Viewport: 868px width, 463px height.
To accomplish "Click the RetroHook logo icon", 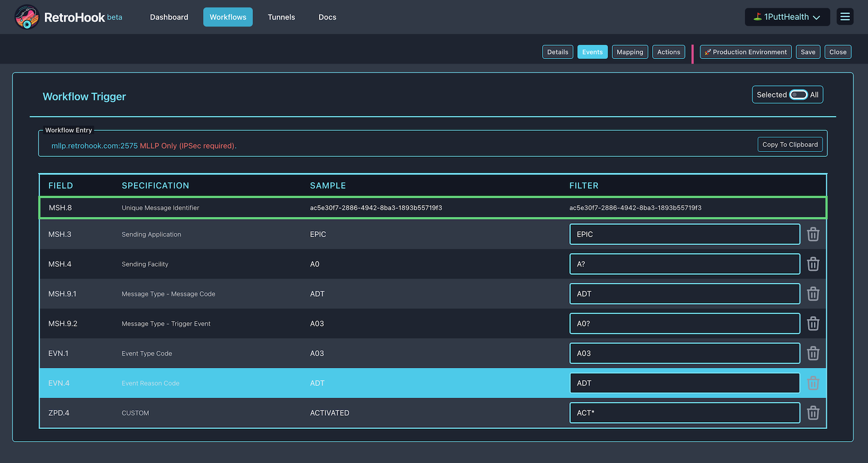I will [x=27, y=17].
